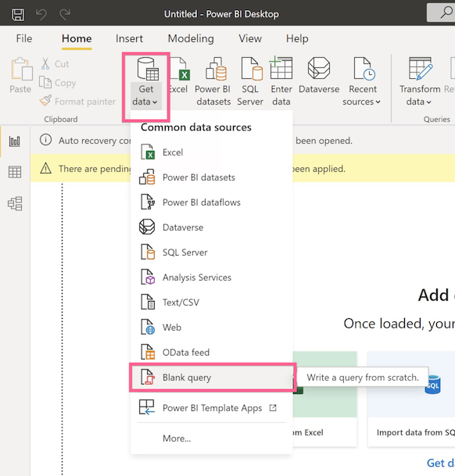Click Copy in the Clipboard group
The height and width of the screenshot is (476, 455).
[x=57, y=83]
